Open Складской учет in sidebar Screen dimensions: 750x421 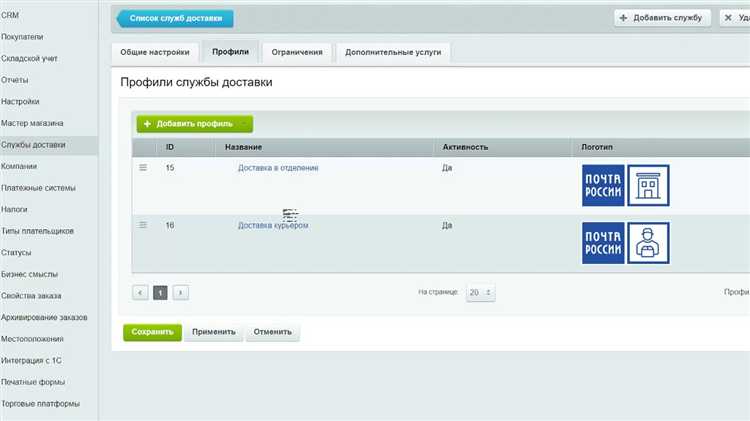click(29, 58)
